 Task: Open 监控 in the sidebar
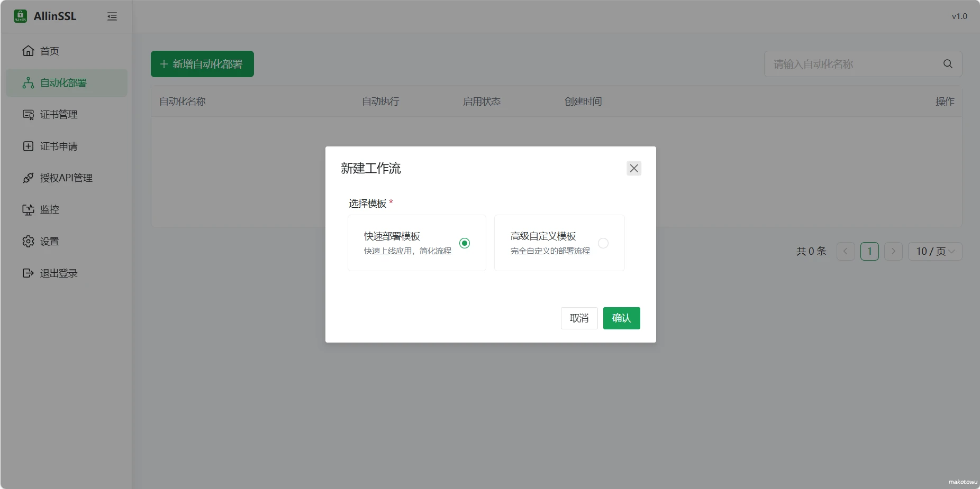[x=67, y=209]
